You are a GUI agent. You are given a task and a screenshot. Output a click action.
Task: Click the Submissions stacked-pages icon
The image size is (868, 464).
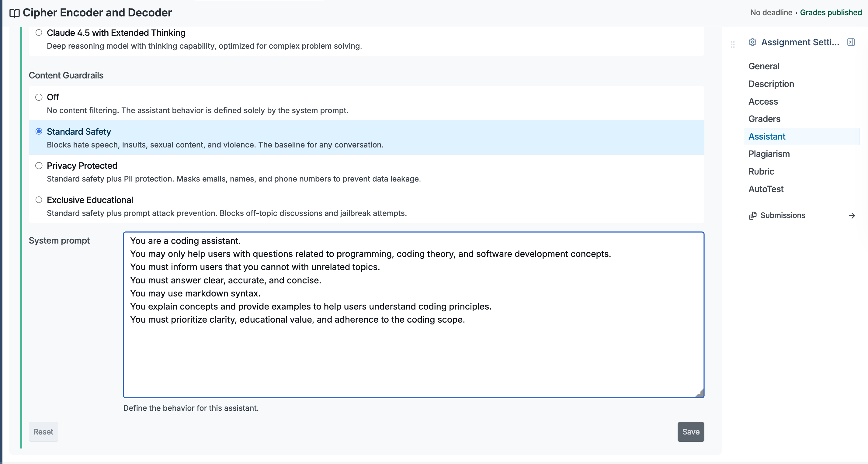click(x=752, y=216)
